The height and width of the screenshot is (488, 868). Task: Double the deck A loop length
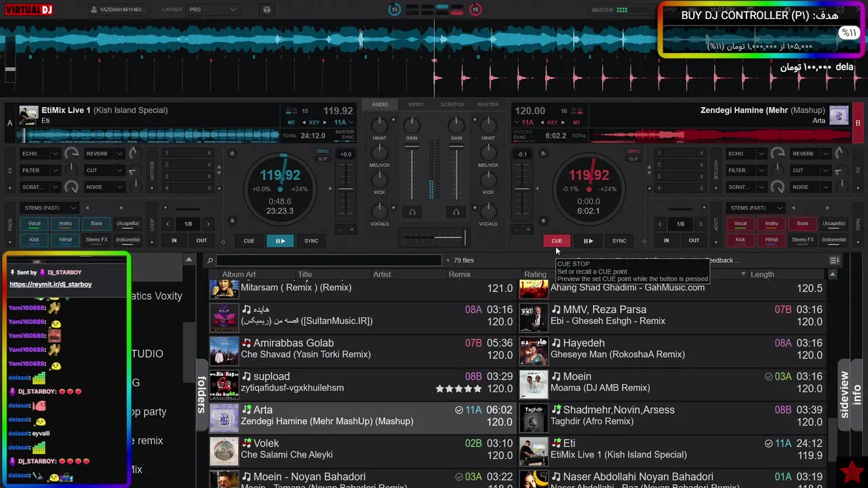pos(208,224)
